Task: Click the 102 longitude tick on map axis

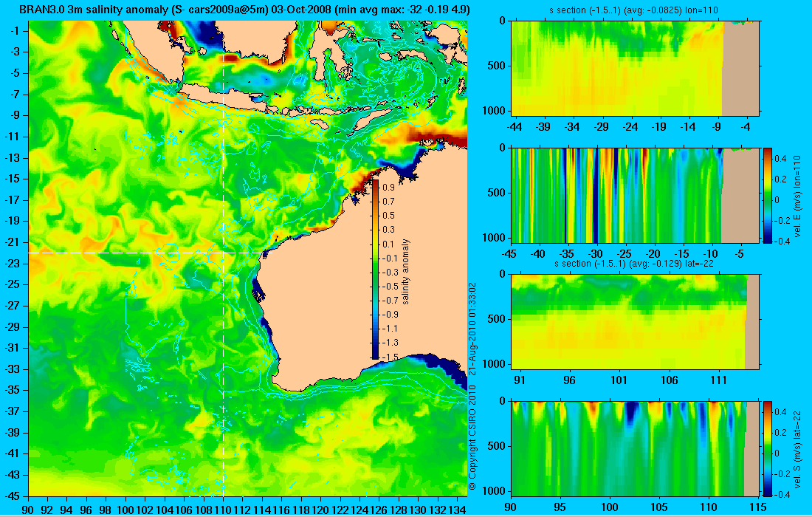Action: 145,510
